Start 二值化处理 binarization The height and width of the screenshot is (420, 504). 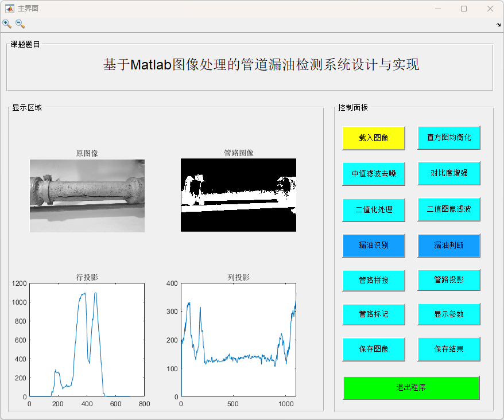(x=374, y=209)
